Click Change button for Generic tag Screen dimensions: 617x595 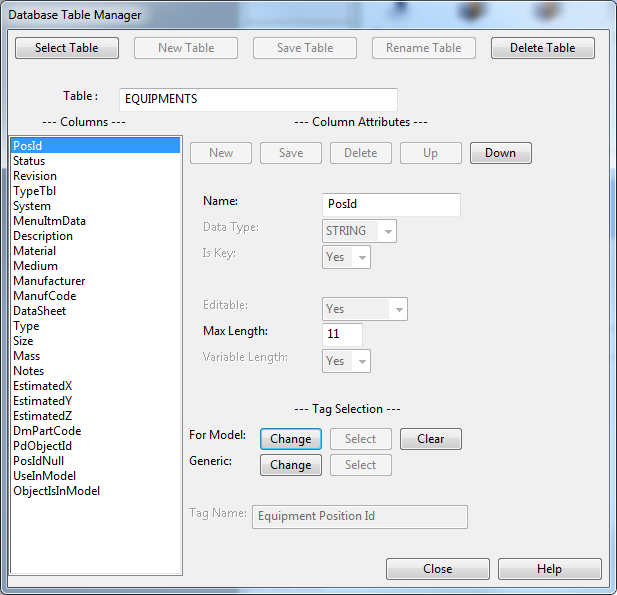coord(290,465)
